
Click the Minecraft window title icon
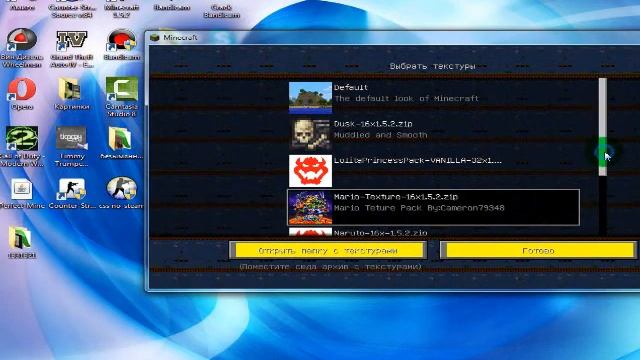tap(155, 38)
